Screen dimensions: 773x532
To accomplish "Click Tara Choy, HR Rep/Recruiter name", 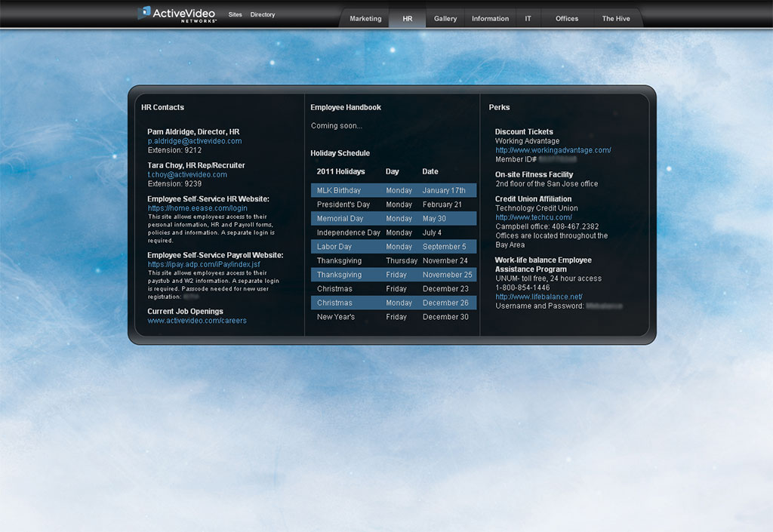I will [196, 165].
